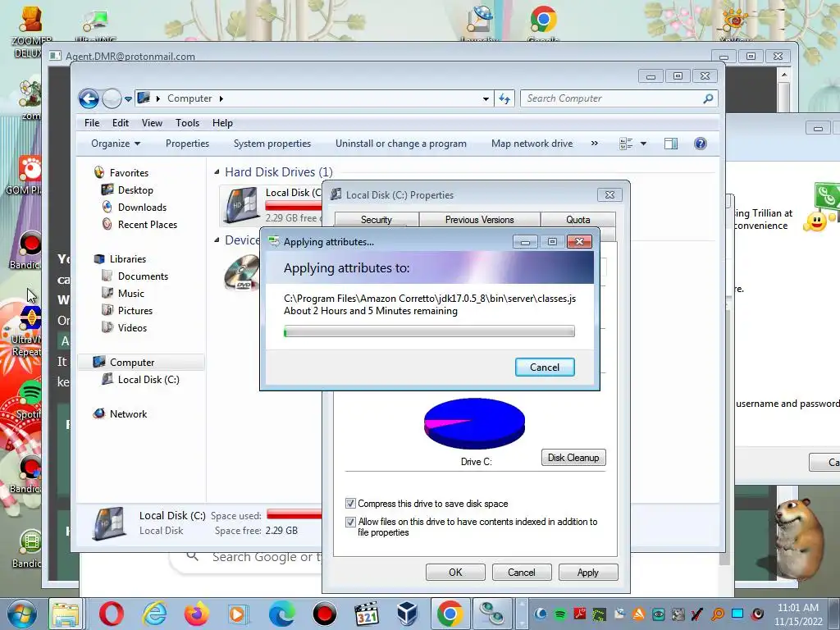The image size is (840, 630).
Task: Select Network in the navigation pane
Action: click(128, 414)
